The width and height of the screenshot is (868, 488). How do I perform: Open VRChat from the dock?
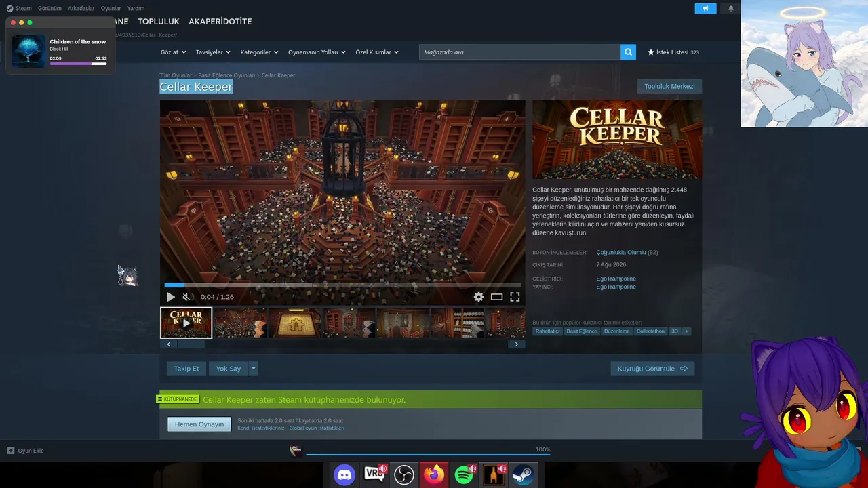pos(374,474)
